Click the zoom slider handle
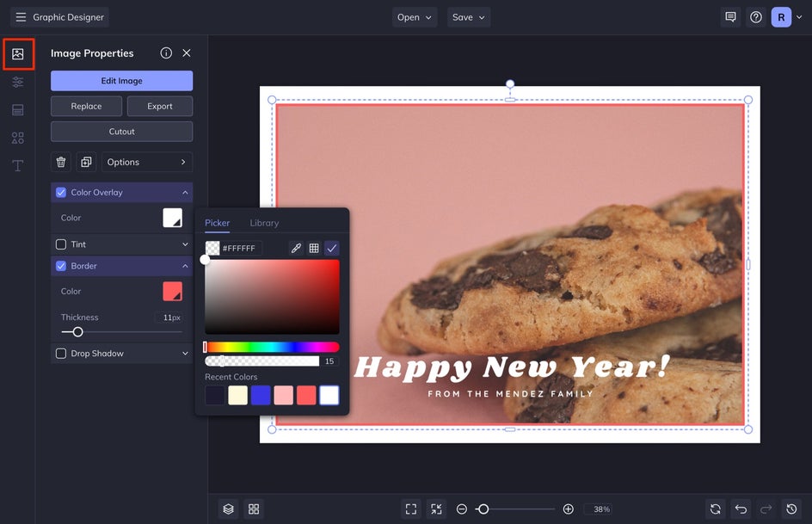The height and width of the screenshot is (524, 812). (x=483, y=509)
